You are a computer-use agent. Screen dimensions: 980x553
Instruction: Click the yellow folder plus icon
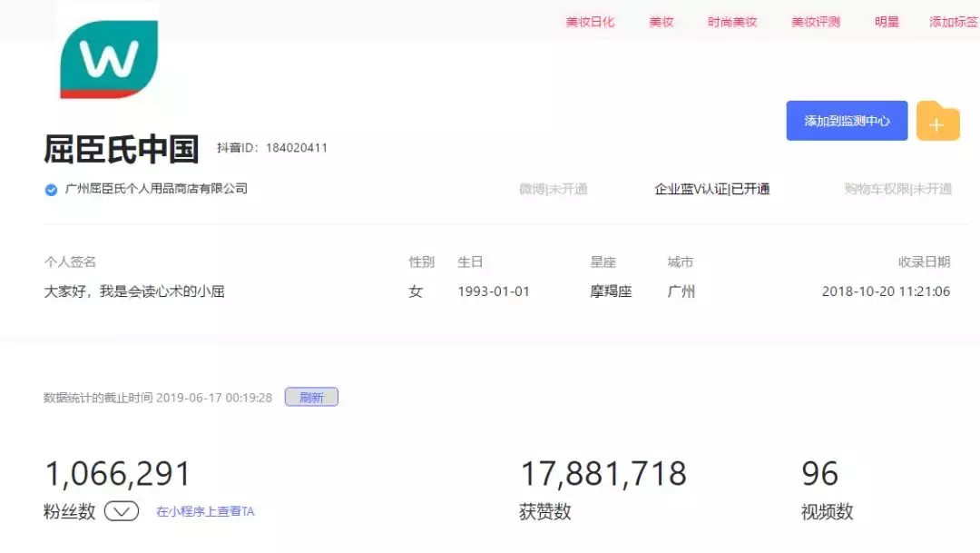pyautogui.click(x=937, y=121)
